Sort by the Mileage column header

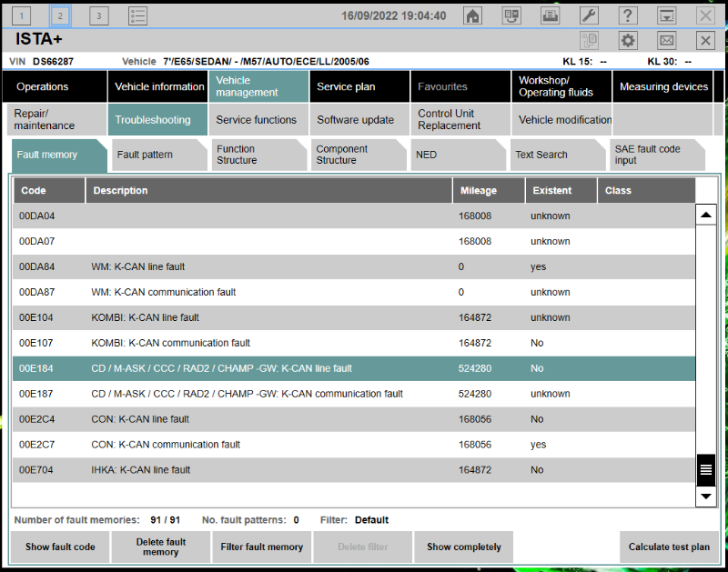tap(489, 191)
